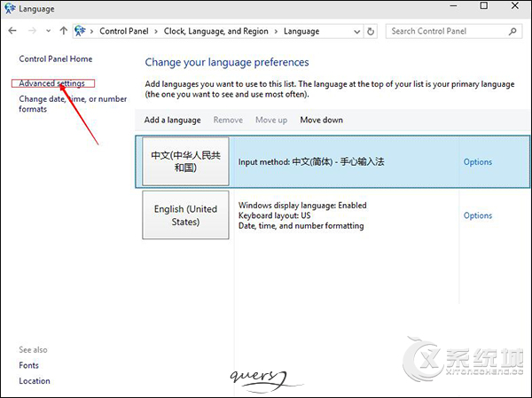
Task: Click 'Date, time, and number formatting' text
Action: point(301,226)
